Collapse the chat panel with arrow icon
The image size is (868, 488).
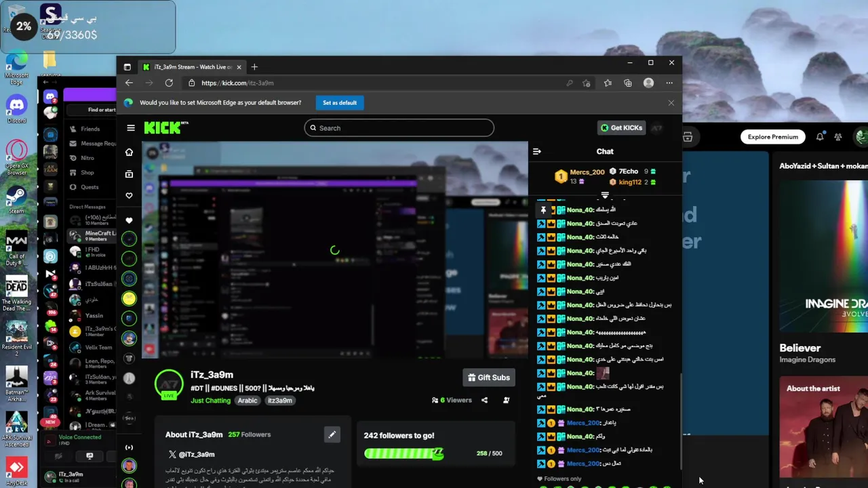pos(537,152)
